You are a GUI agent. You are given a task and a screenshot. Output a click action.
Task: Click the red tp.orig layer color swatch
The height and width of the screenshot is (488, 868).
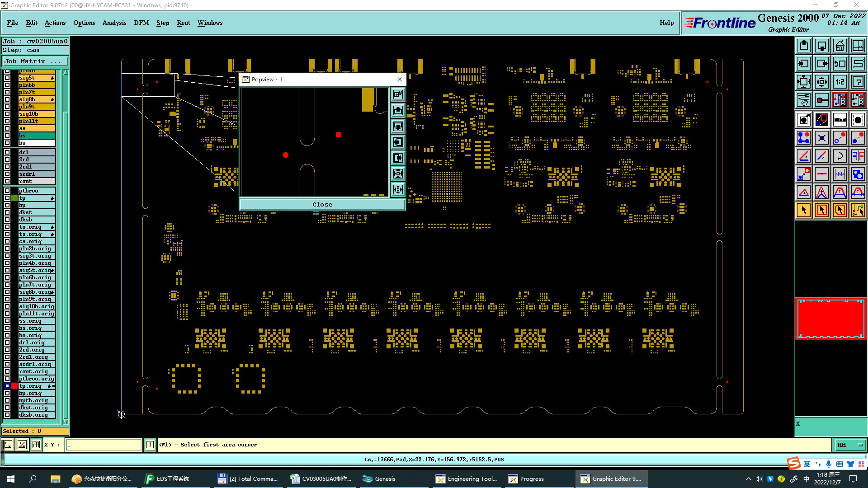pos(14,386)
